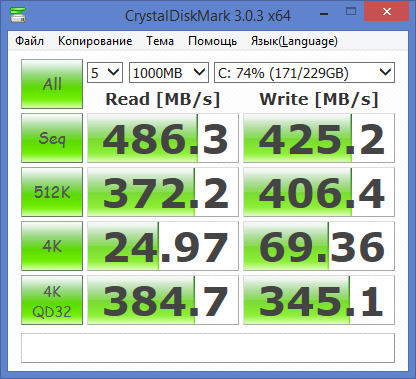
Task: Click the Write [MB/s] column header
Action: (319, 99)
